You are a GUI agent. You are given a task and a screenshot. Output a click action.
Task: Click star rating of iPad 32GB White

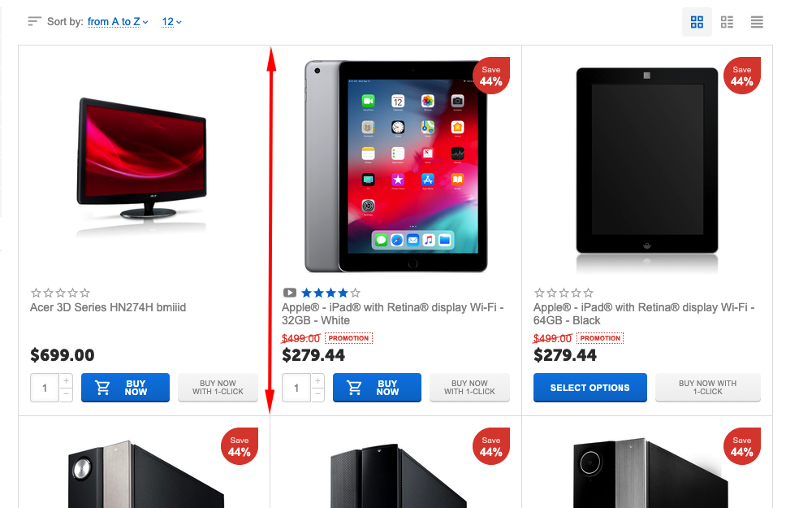point(330,293)
